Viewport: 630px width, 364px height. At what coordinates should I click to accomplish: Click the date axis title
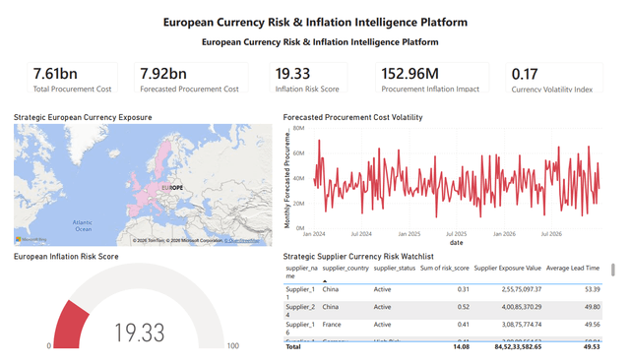[456, 242]
